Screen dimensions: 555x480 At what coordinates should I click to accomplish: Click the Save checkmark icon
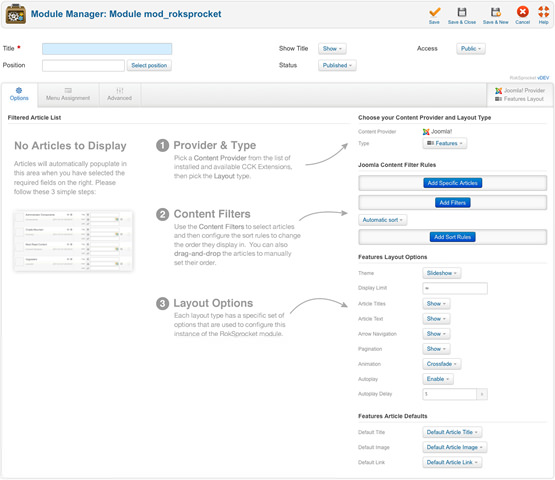tap(434, 12)
